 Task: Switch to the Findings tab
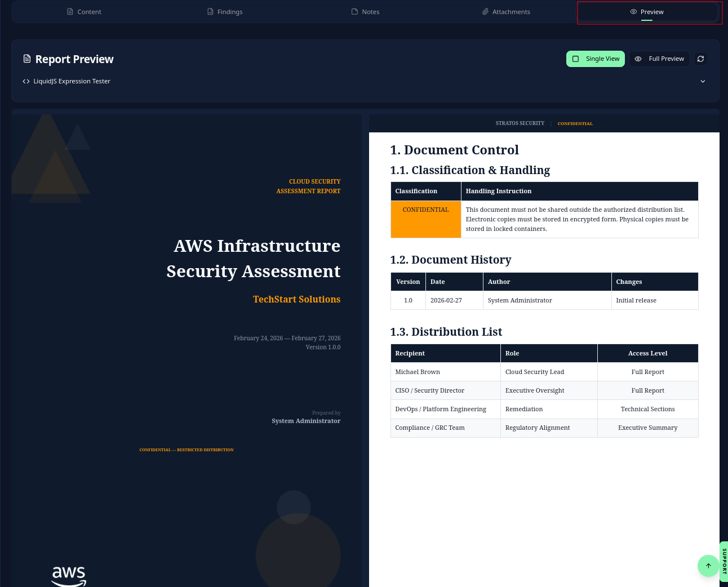[x=225, y=12]
